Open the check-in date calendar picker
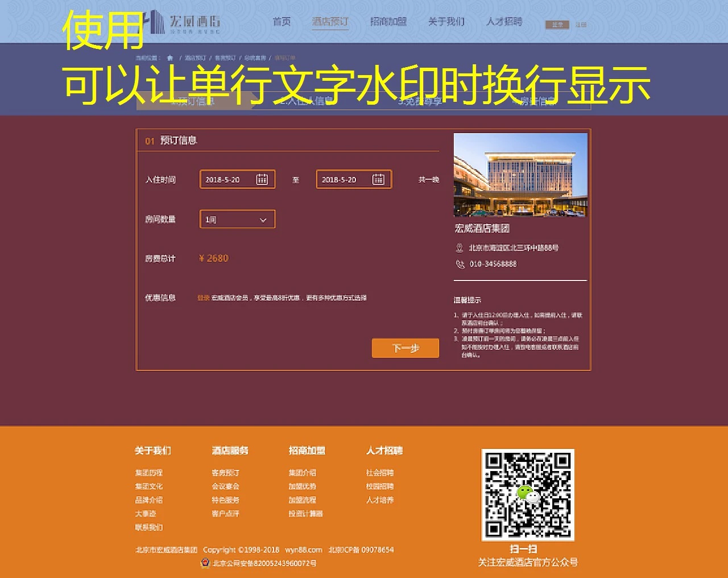 (262, 179)
